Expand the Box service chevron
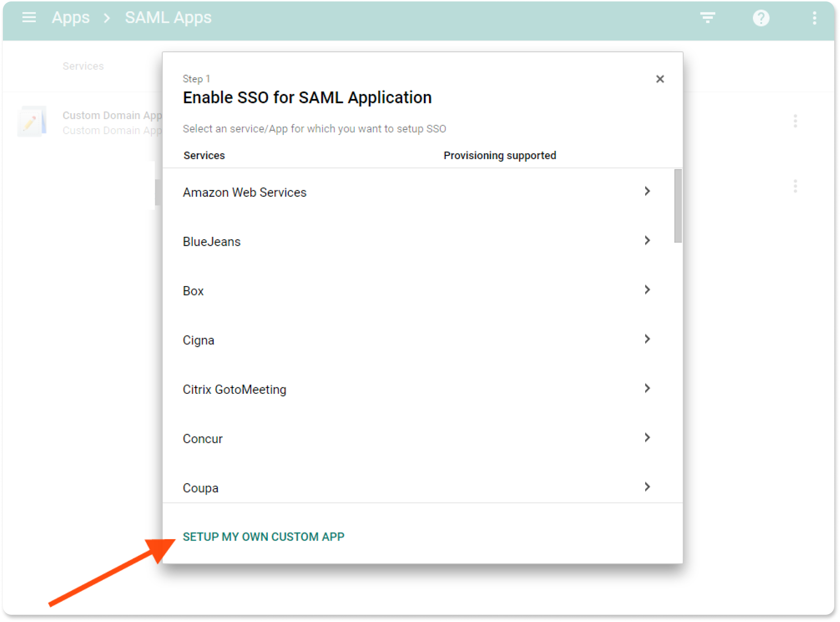Viewport: 840px width, 622px height. (x=647, y=290)
